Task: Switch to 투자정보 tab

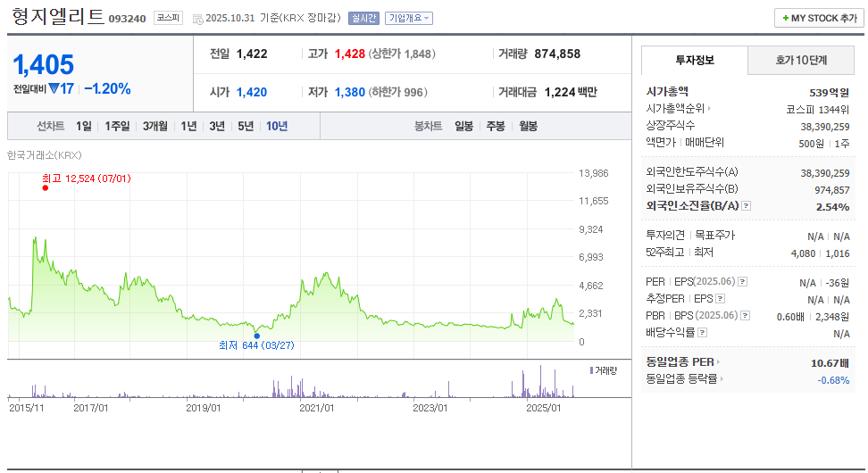Action: (695, 60)
